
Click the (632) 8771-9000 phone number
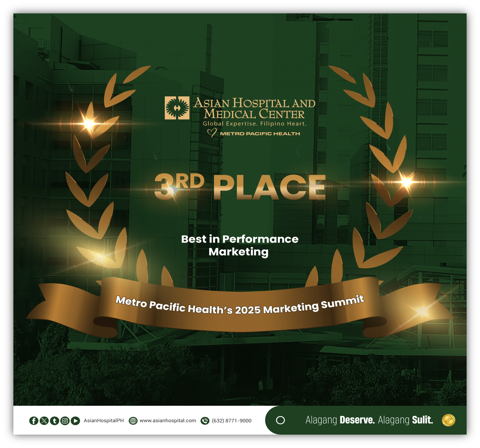tap(231, 421)
